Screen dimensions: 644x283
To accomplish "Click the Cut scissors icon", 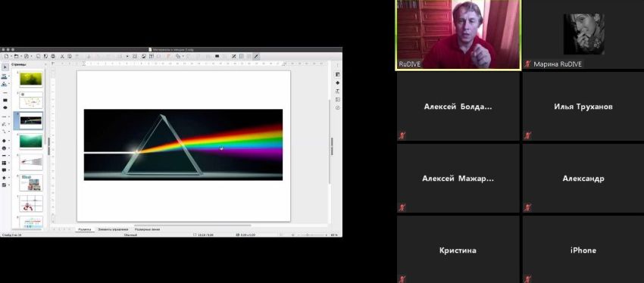I will (62, 56).
